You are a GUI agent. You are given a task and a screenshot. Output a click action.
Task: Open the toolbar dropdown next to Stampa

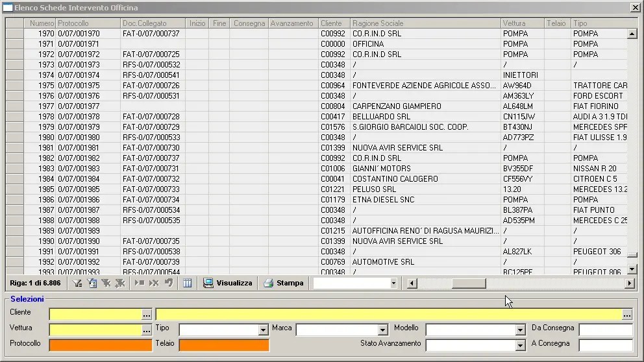(393, 284)
